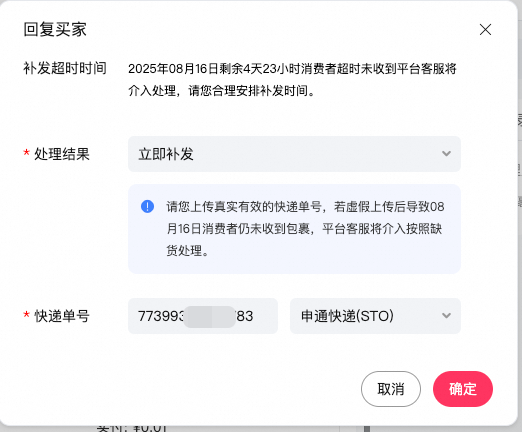Open the 申通快递(STO) courier dropdown
The width and height of the screenshot is (522, 432).
coord(375,316)
